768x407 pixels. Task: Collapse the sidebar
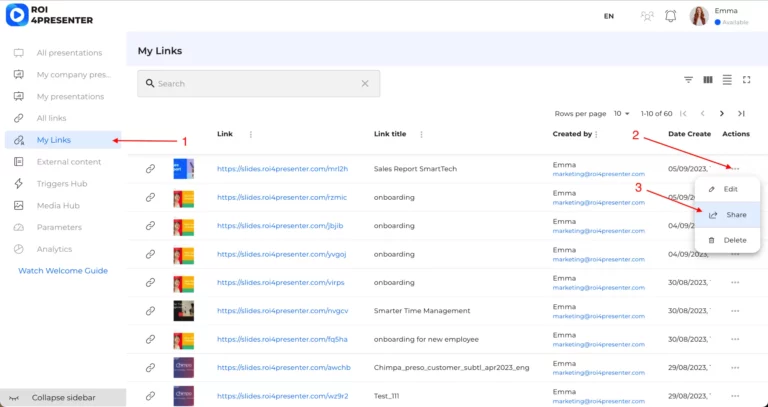pos(62,397)
